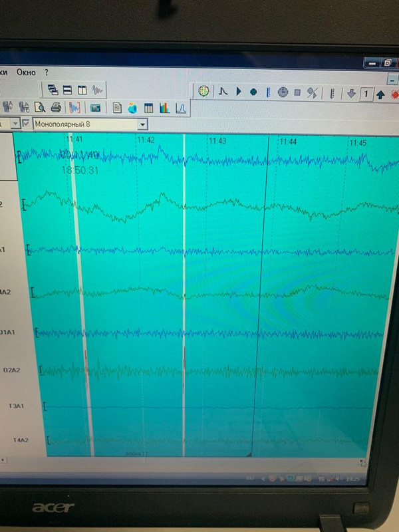Minimize the inner document window
This screenshot has width=399, height=532.
point(393,80)
